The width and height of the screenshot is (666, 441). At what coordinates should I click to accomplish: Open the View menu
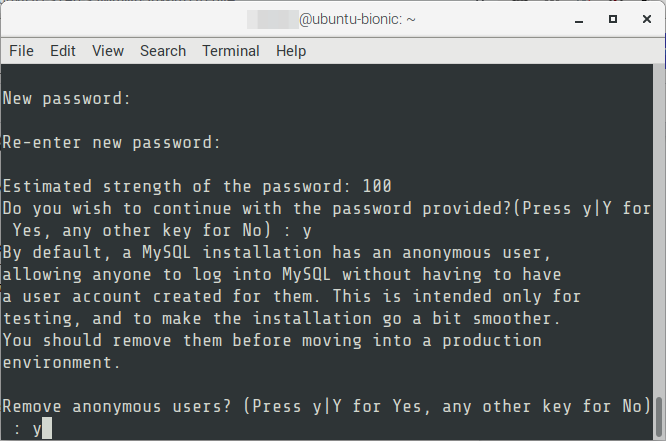click(x=108, y=51)
